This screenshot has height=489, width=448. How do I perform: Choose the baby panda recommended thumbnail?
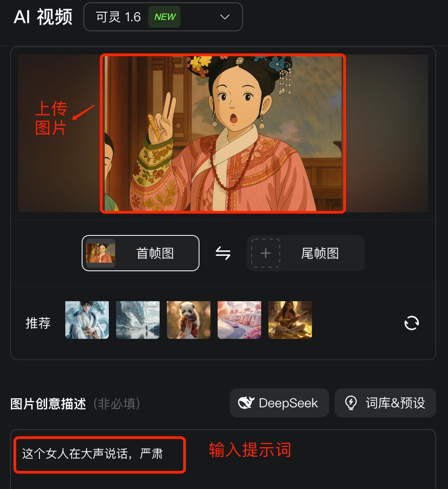point(189,320)
